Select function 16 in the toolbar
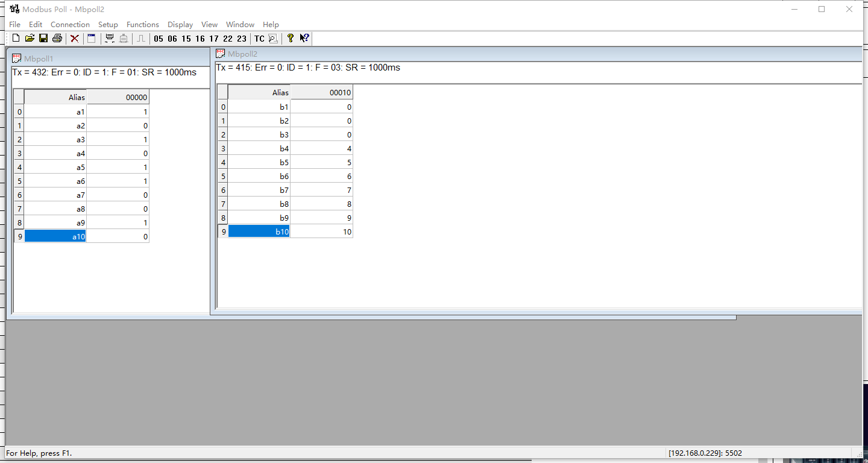This screenshot has width=868, height=463. click(200, 39)
